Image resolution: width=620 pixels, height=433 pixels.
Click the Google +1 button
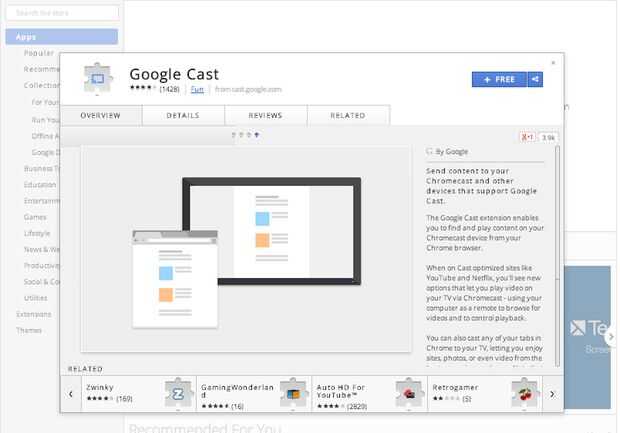click(527, 137)
